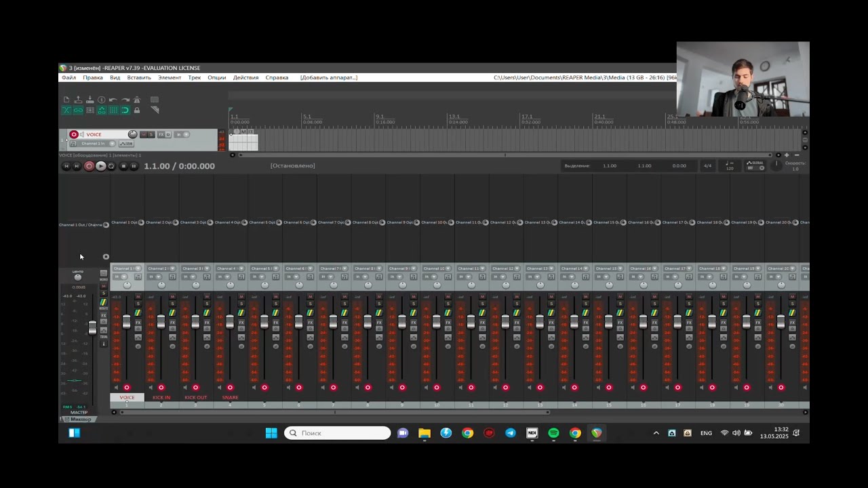The width and height of the screenshot is (868, 488).
Task: Click the transport Record button
Action: click(89, 166)
